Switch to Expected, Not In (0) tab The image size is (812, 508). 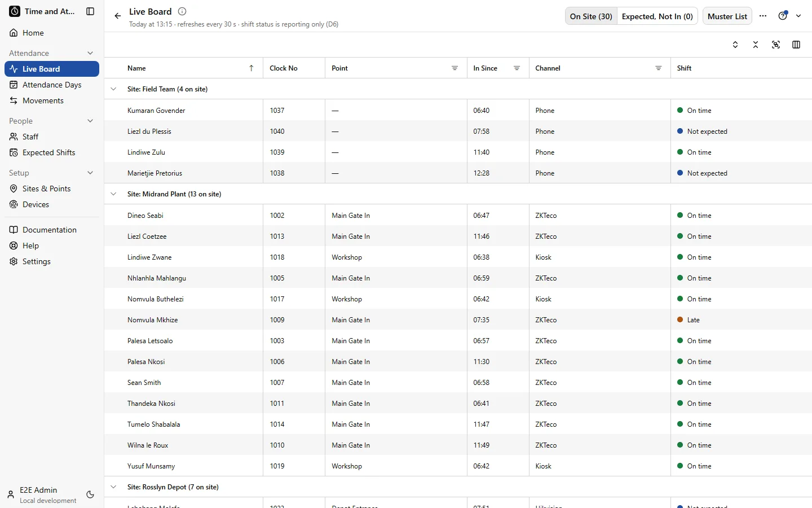(657, 16)
